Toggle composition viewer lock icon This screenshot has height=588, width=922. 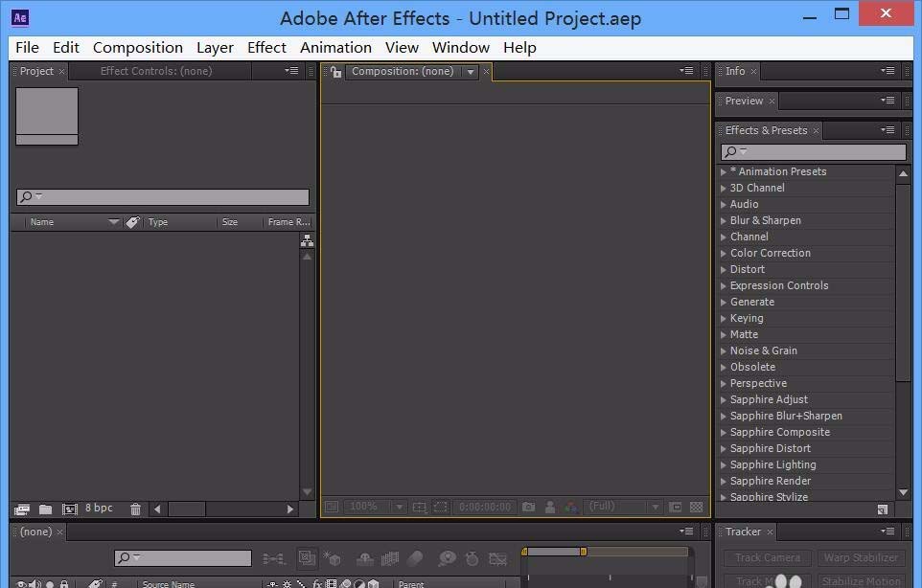click(335, 72)
